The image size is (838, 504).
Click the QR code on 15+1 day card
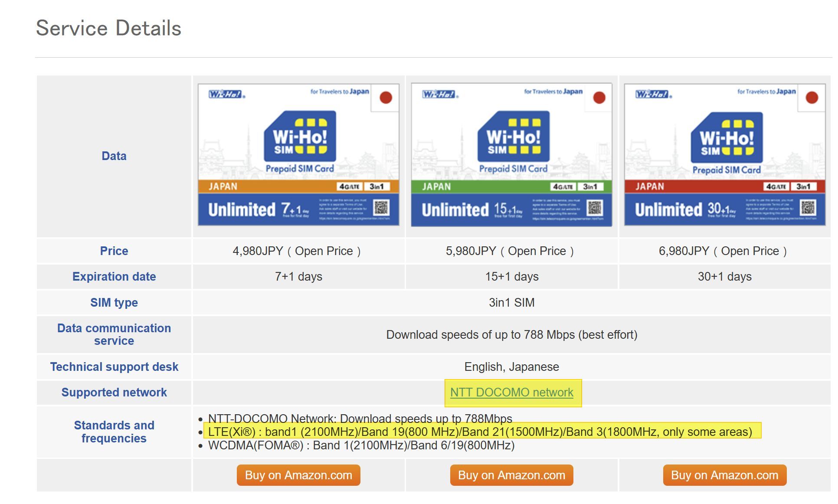(594, 208)
